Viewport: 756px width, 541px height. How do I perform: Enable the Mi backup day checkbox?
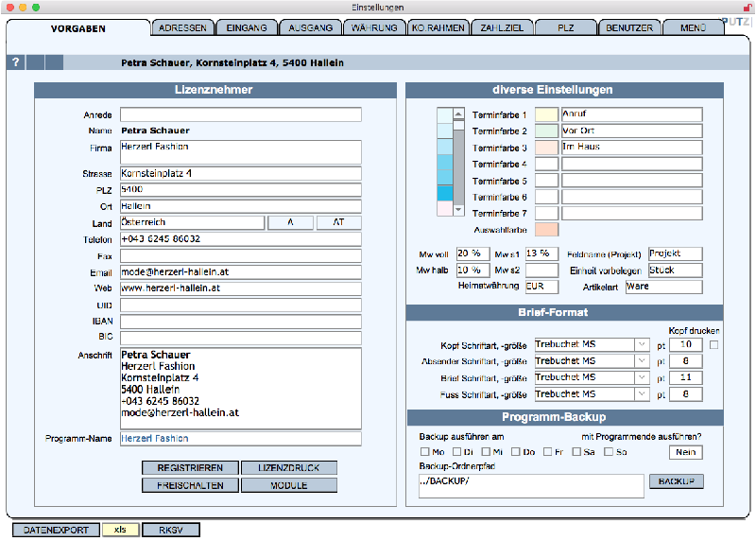click(x=486, y=452)
